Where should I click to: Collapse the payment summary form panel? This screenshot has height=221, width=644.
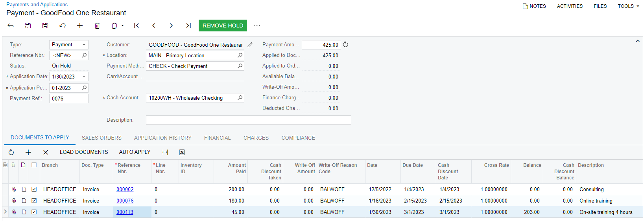pyautogui.click(x=637, y=41)
